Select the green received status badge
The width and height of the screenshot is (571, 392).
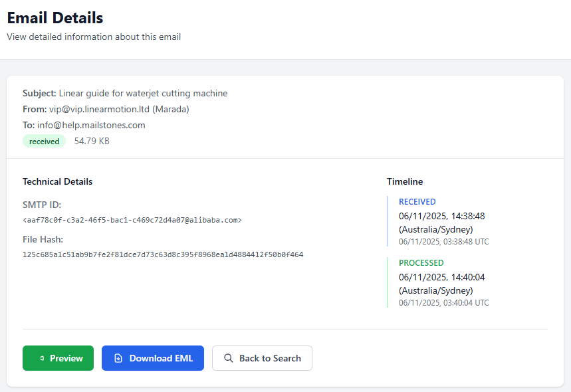pos(44,141)
